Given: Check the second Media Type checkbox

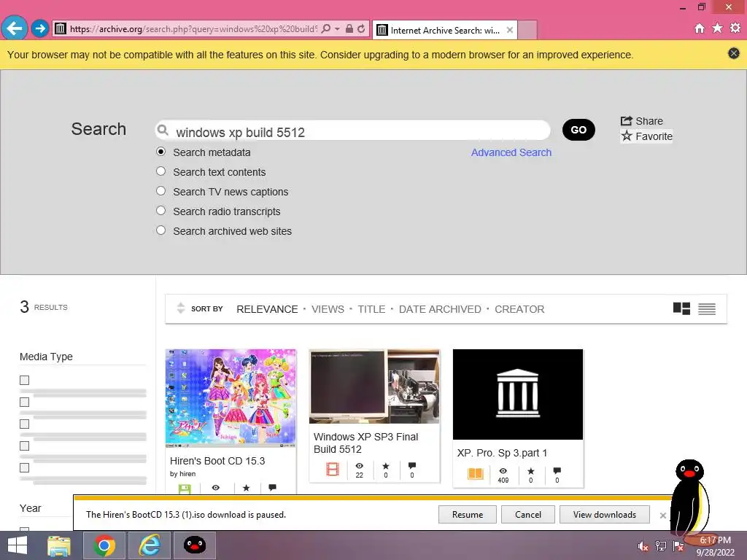Looking at the screenshot, I should (24, 402).
